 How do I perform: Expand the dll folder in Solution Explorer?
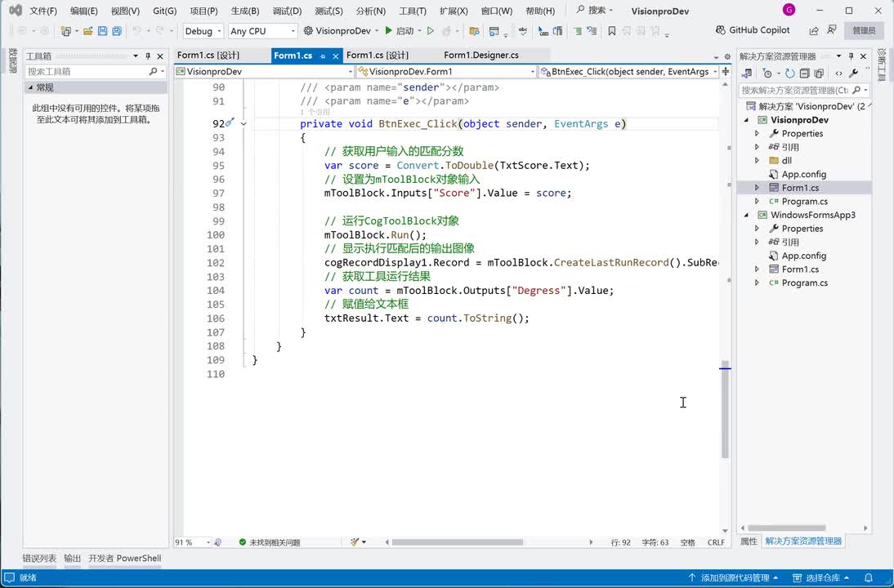(x=757, y=161)
